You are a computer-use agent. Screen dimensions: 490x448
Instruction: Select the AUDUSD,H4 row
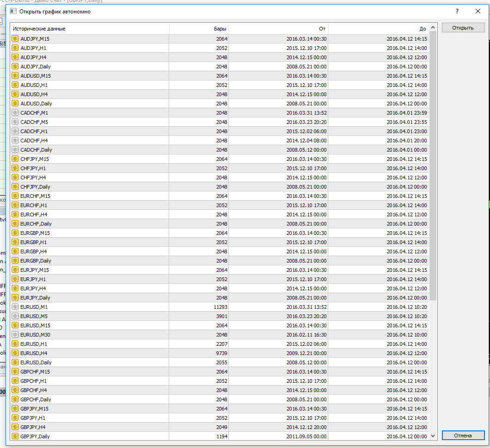tap(220, 94)
